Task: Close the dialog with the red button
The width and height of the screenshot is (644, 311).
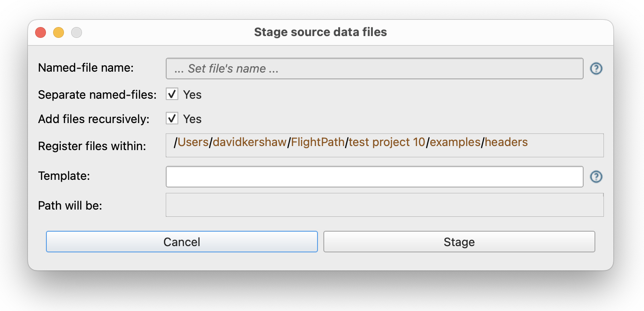Action: [x=41, y=32]
